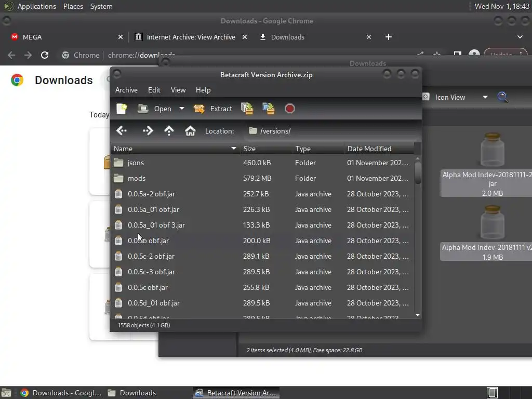
Task: Click the folder icon of jsons
Action: (x=118, y=163)
